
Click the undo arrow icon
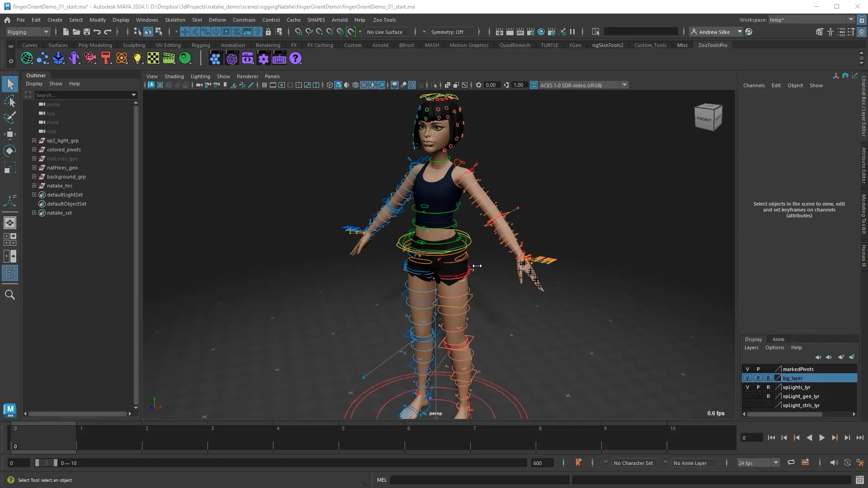(97, 32)
